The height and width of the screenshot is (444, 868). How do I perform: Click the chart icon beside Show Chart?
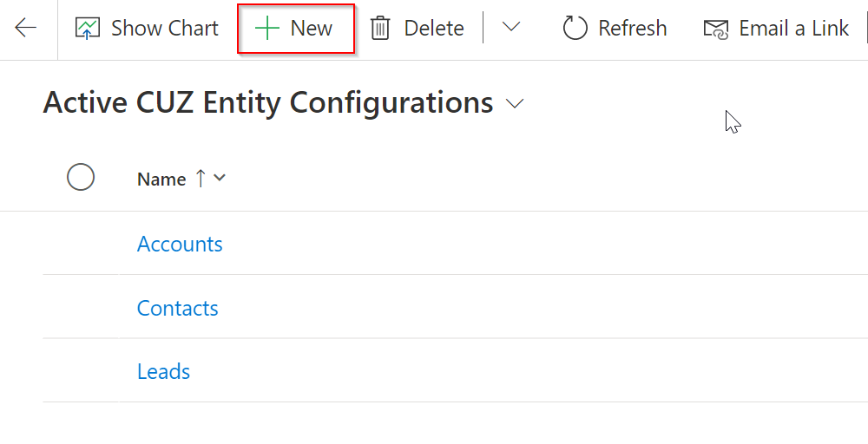88,29
